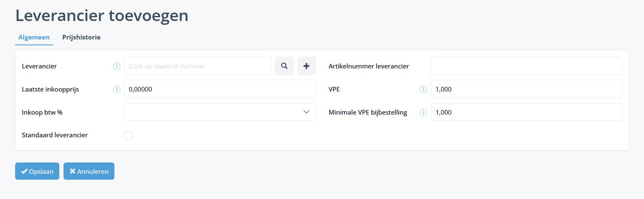This screenshot has width=644, height=199.
Task: Open the Inkoop btw % dropdown
Action: [220, 112]
